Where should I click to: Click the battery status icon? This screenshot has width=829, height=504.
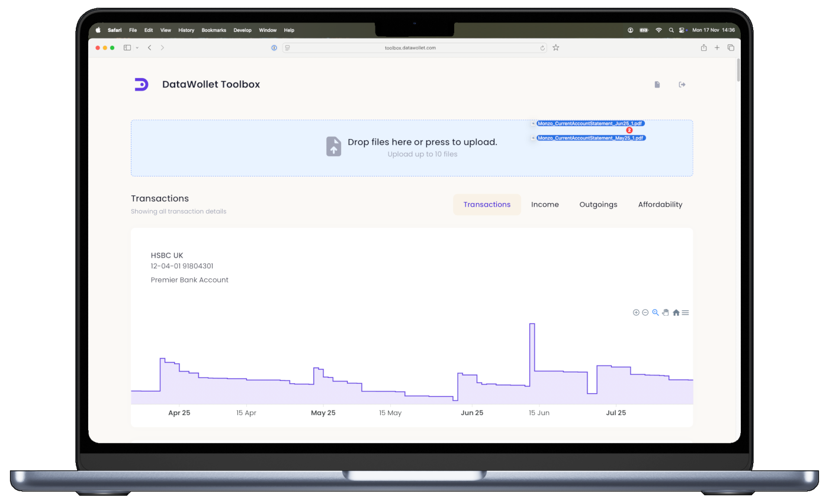click(644, 30)
